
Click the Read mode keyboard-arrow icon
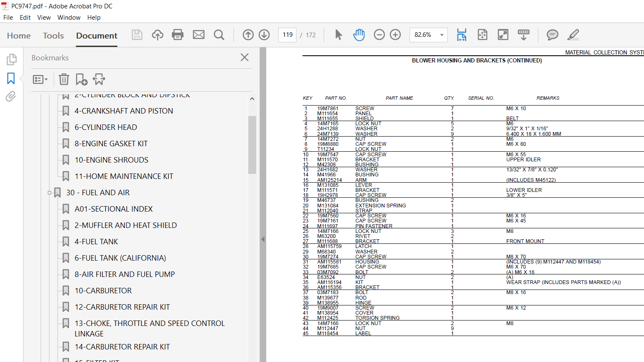pos(524,35)
